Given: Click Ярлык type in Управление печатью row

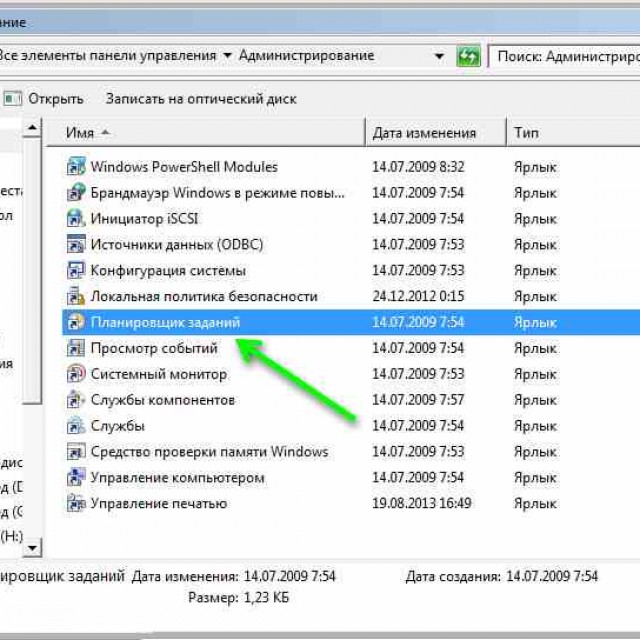Looking at the screenshot, I should (x=535, y=504).
